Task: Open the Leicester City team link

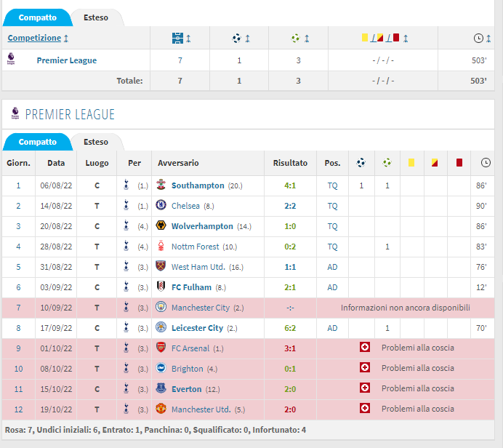Action: [197, 328]
